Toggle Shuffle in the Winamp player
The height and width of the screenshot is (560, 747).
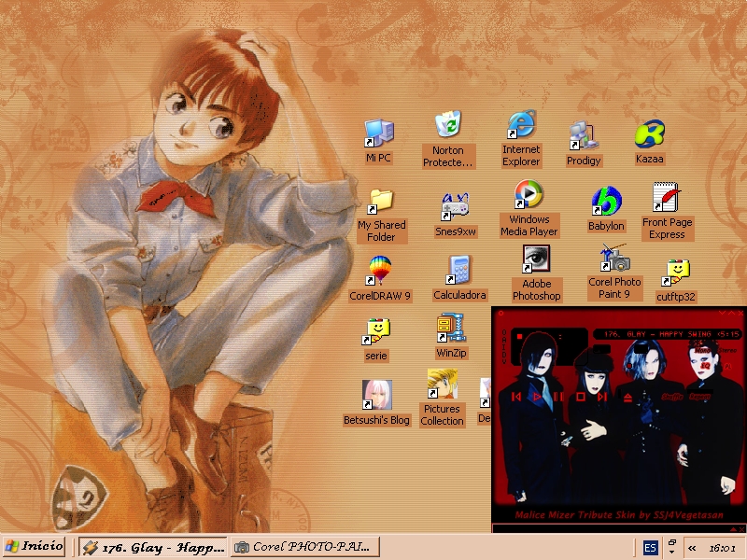(671, 397)
